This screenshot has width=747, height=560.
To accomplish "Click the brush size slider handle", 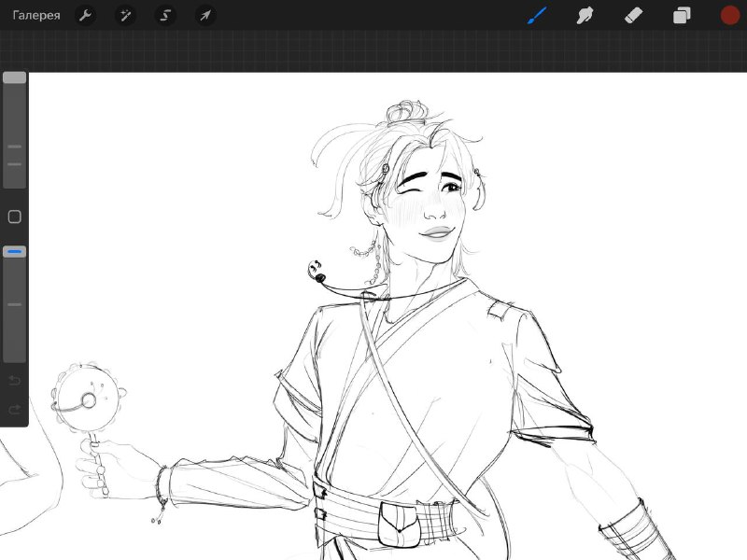I will pyautogui.click(x=14, y=77).
